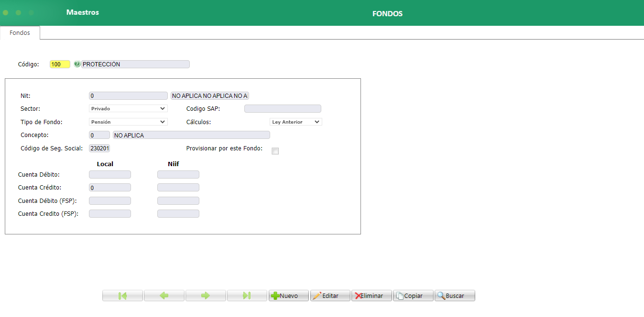Screen dimensions: 644x317
Task: Click the PROTECCIÓN name field
Action: 135,64
